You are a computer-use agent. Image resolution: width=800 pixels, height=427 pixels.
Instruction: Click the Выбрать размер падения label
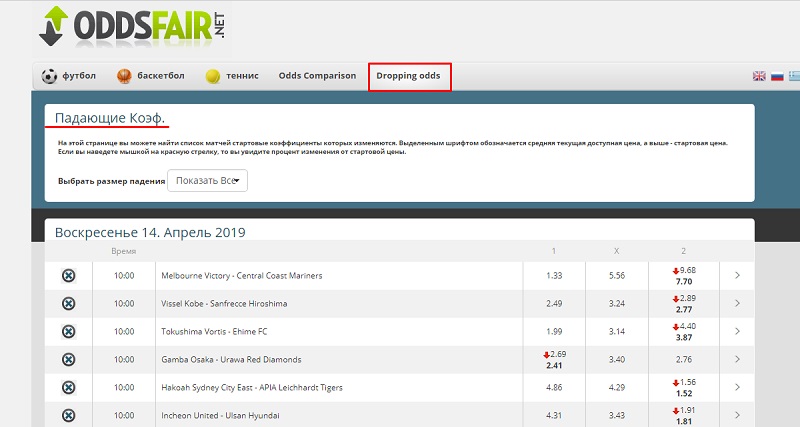pyautogui.click(x=112, y=181)
